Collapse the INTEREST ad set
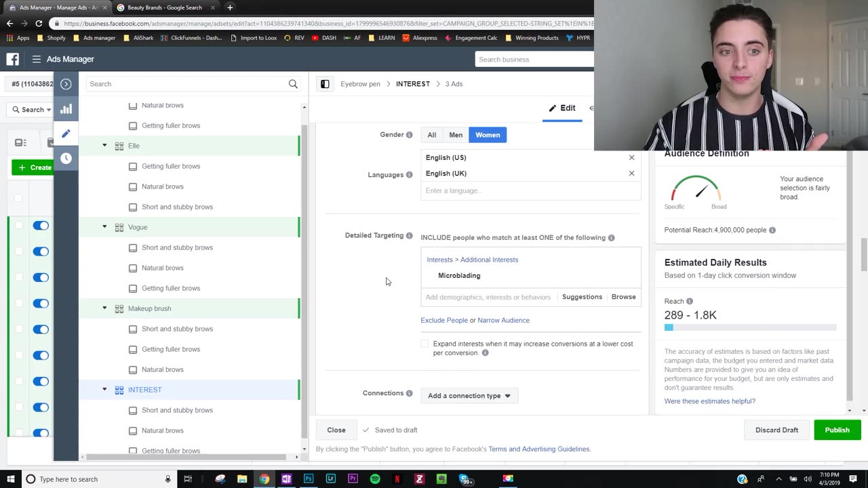This screenshot has height=488, width=868. coord(104,390)
